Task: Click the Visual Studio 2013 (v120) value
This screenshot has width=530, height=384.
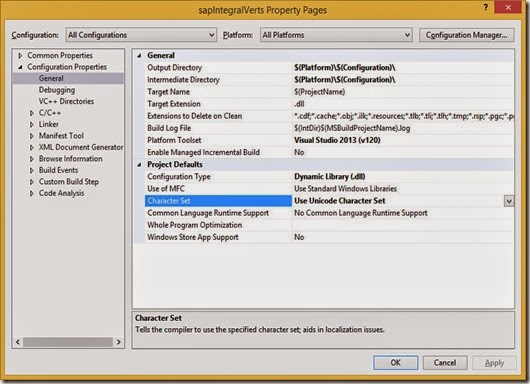Action: (337, 140)
